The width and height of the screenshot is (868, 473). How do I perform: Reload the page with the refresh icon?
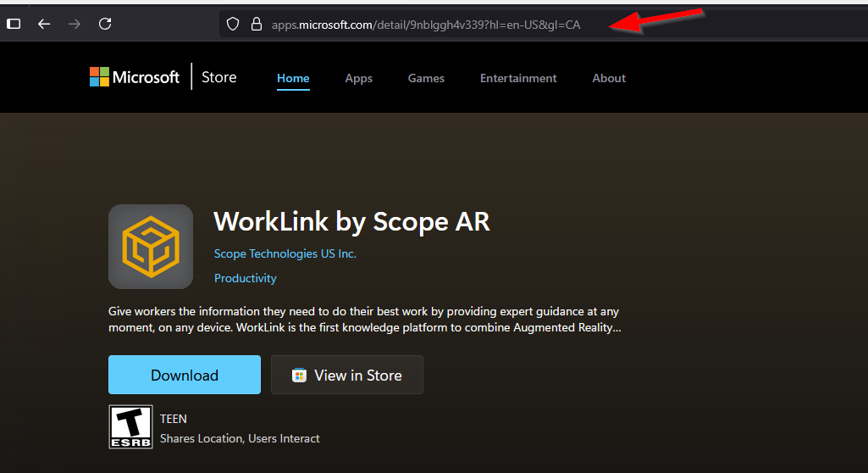pos(105,24)
